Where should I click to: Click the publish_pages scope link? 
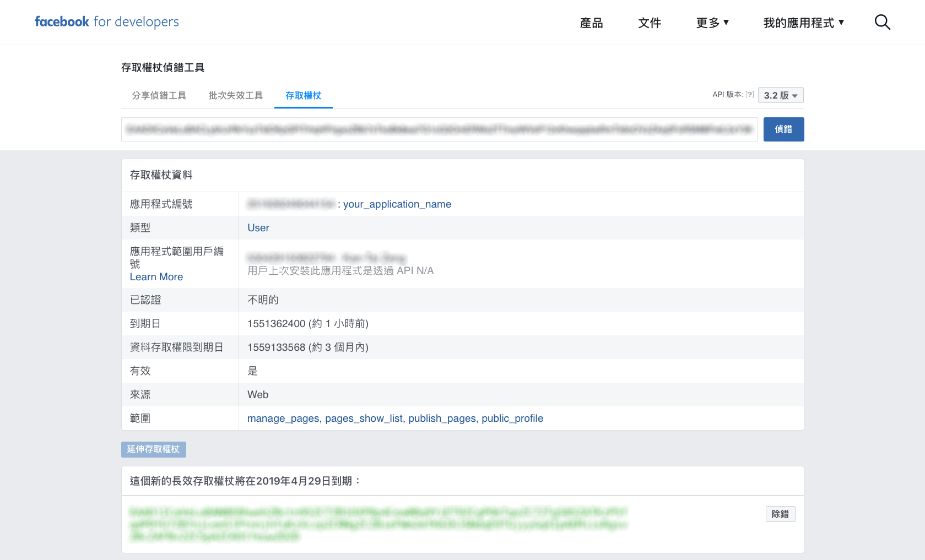[x=442, y=418]
